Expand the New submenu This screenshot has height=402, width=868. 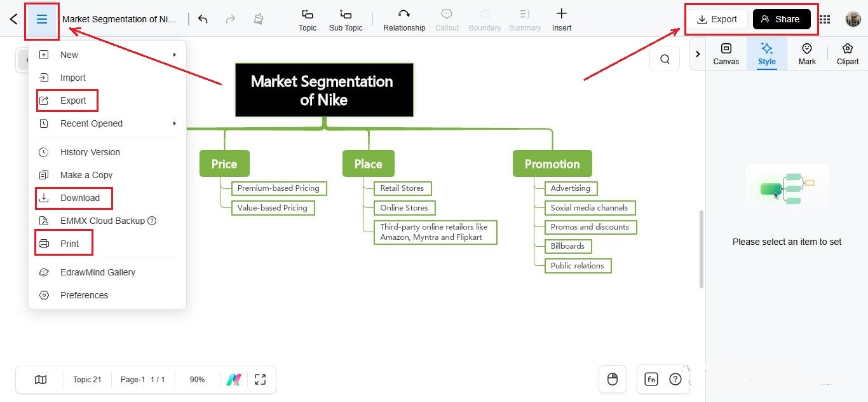[107, 55]
